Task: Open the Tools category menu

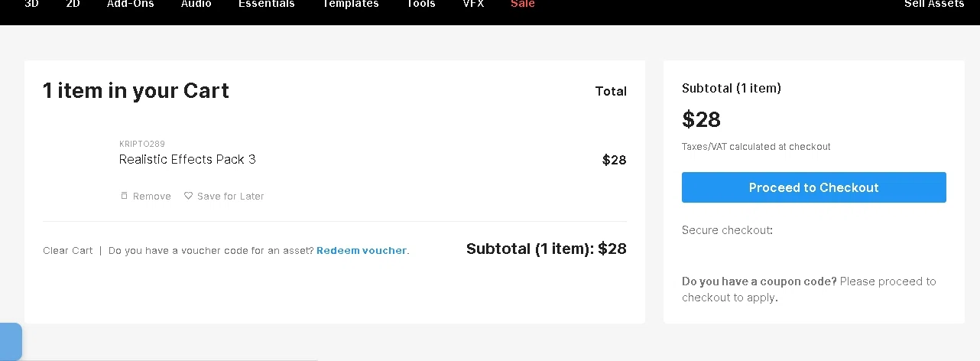Action: 420,5
